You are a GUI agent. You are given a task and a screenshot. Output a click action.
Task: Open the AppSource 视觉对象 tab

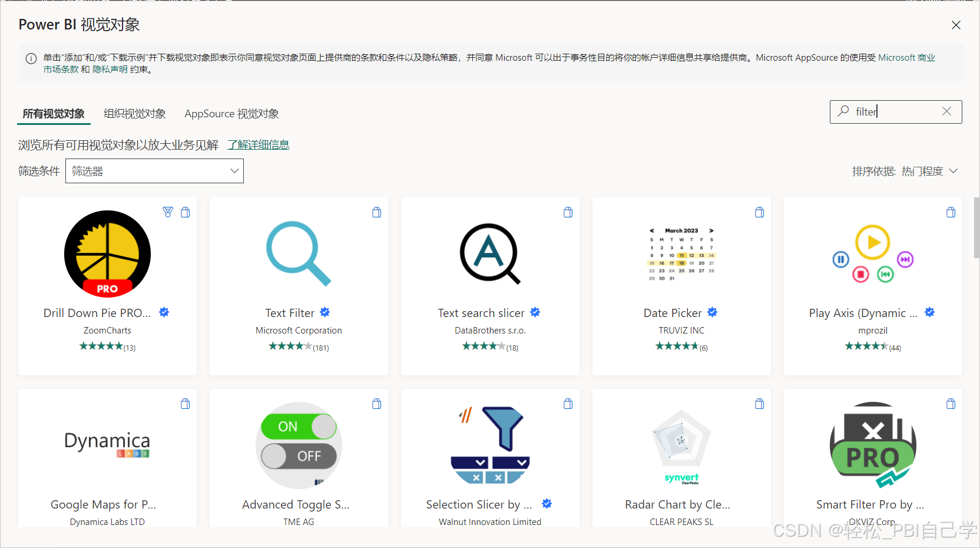coord(231,114)
